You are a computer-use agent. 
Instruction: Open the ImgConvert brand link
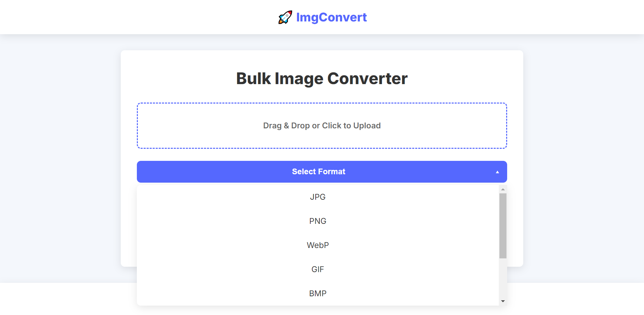tap(331, 17)
